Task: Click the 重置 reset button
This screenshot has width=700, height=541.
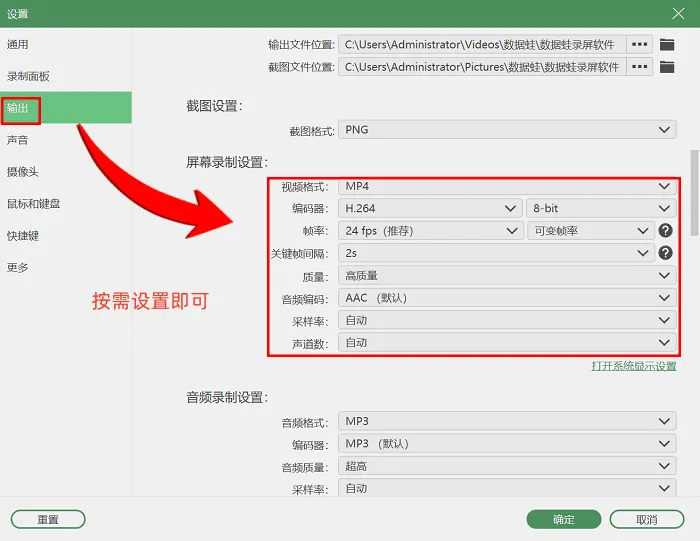Action: pyautogui.click(x=48, y=520)
